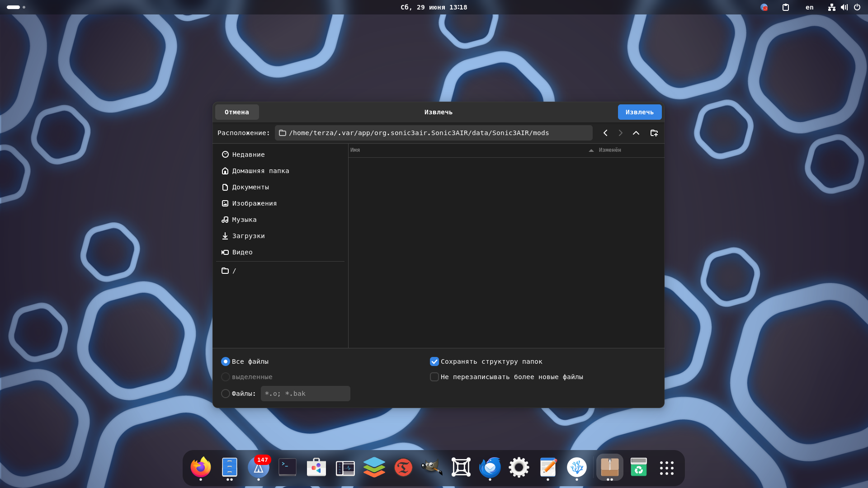Open the volume speaker icon
The height and width of the screenshot is (488, 868).
pyautogui.click(x=844, y=7)
